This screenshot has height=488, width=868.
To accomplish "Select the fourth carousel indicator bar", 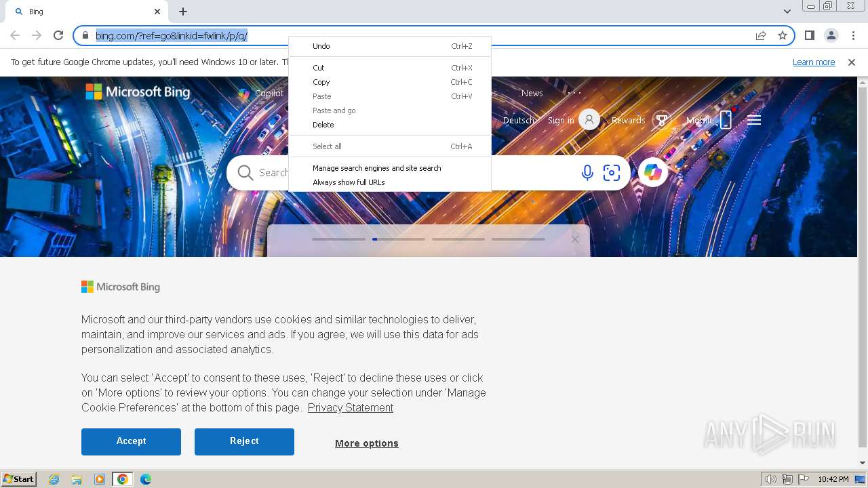I will (x=518, y=239).
